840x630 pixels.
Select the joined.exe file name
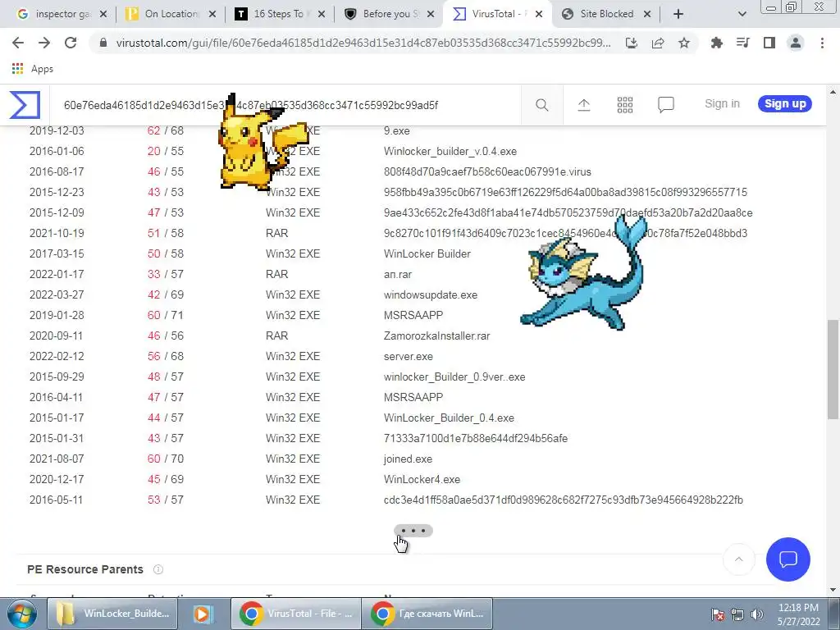coord(408,459)
